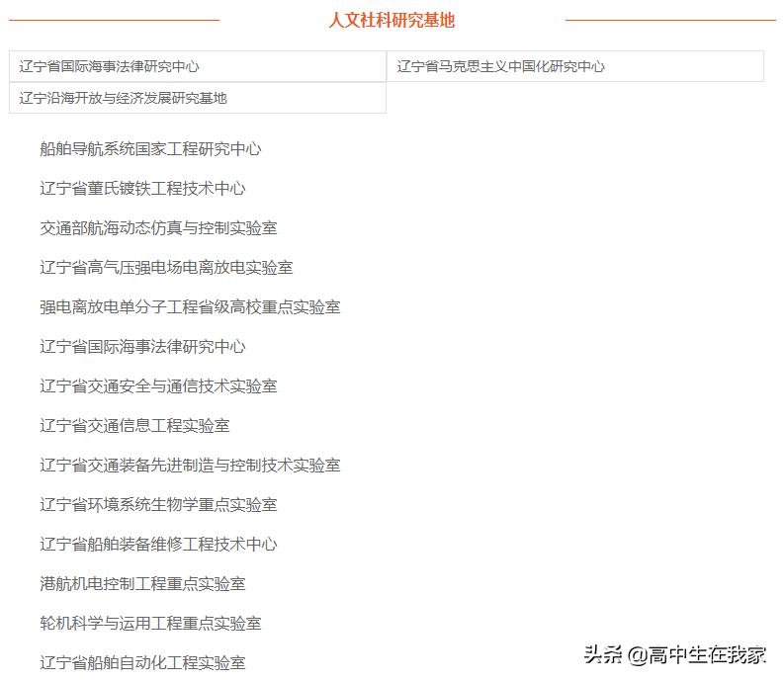Select 港航机电控制工程重点实验室 entry
Viewport: 784px width, 682px height.
(142, 583)
